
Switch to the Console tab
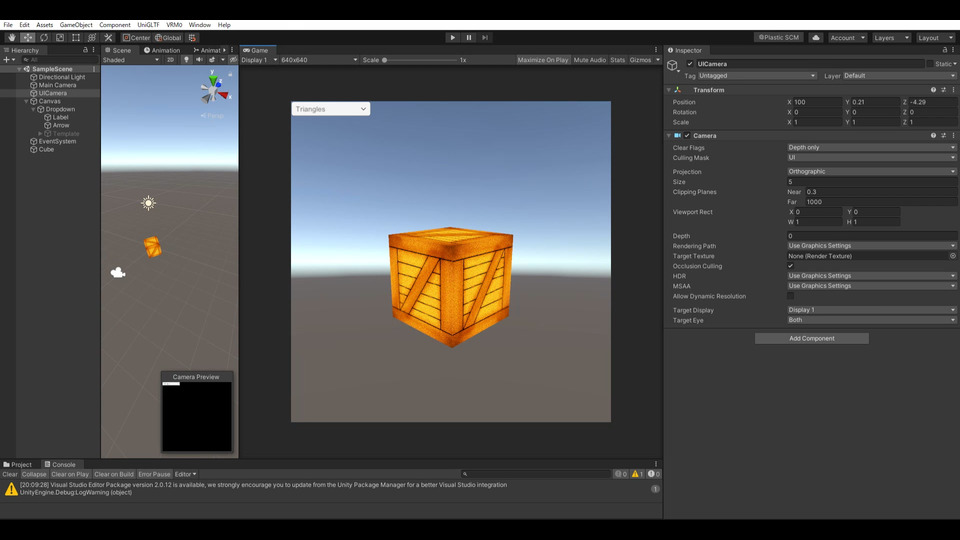(63, 464)
